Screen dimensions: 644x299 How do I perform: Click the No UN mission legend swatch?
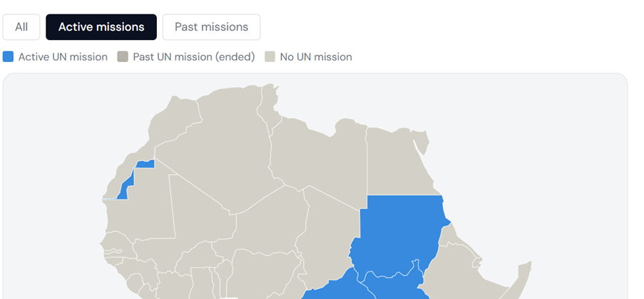point(270,56)
